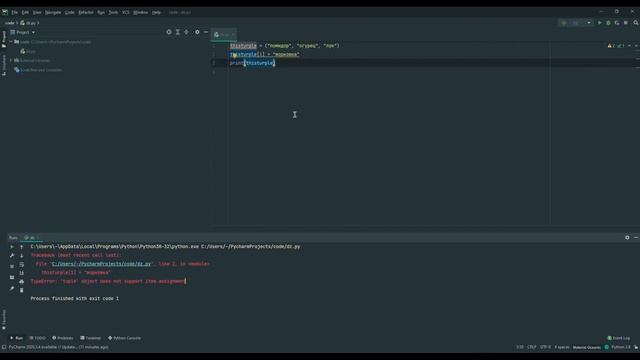Open Event Log in status bar
Image resolution: width=640 pixels, height=360 pixels.
coord(619,338)
